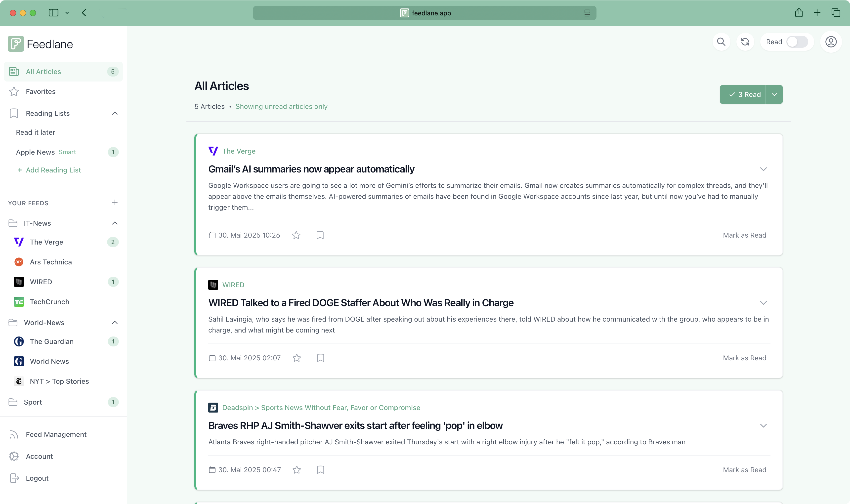Open The Verge source link on article
850x504 pixels.
[239, 151]
